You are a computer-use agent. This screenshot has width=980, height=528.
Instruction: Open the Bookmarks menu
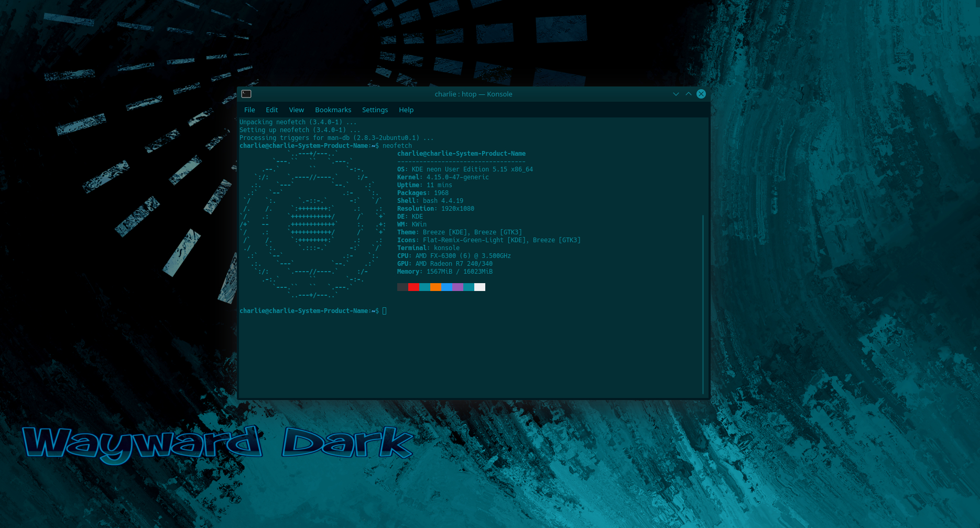[333, 110]
